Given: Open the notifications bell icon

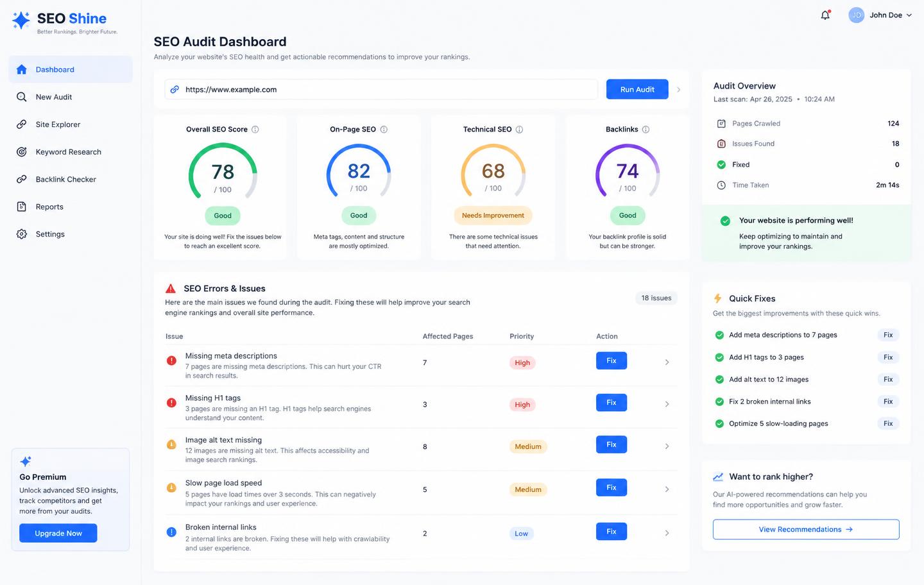Looking at the screenshot, I should pos(825,15).
